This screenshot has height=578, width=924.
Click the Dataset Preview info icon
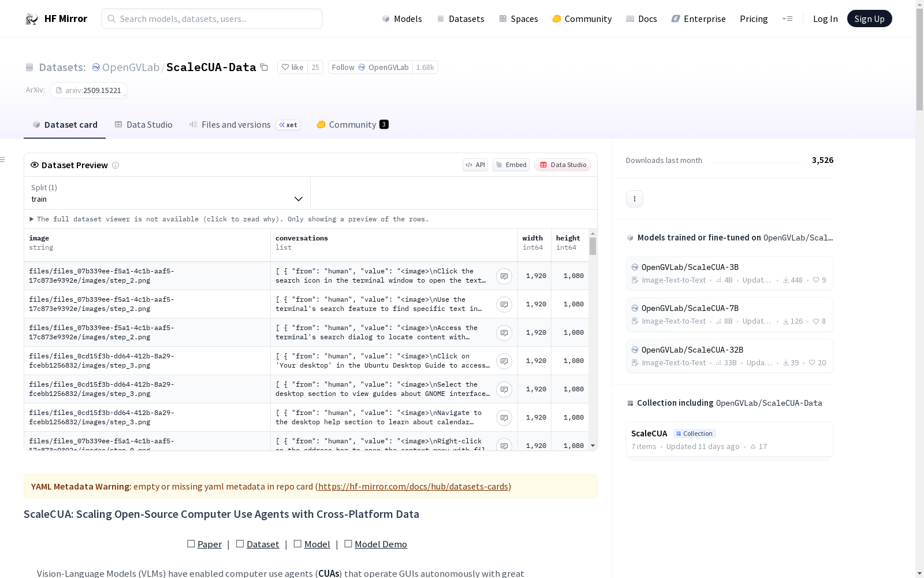coord(115,165)
